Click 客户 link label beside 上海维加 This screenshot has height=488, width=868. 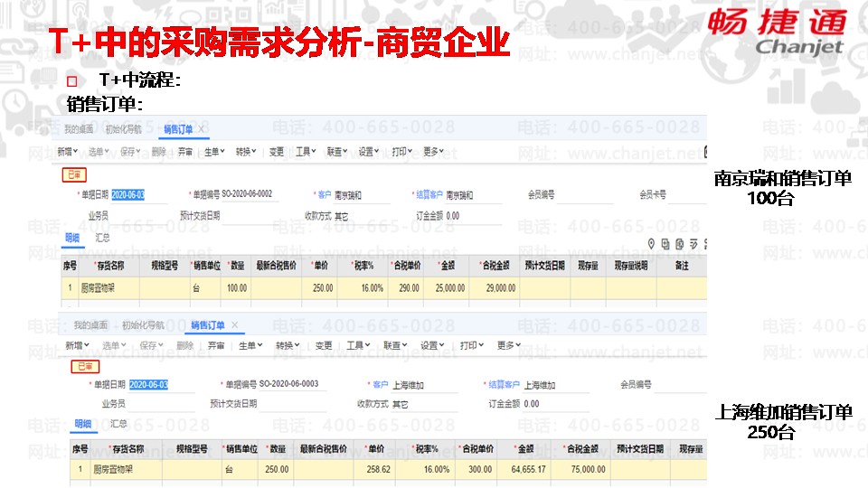tap(381, 385)
